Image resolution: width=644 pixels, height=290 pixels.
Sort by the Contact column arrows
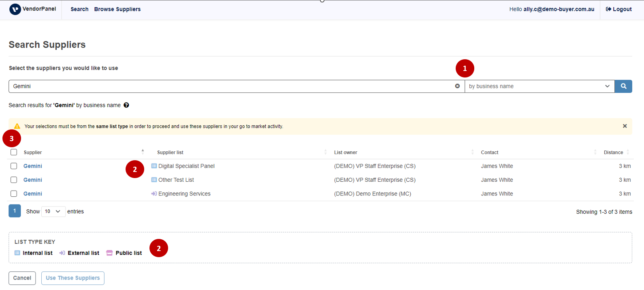595,152
